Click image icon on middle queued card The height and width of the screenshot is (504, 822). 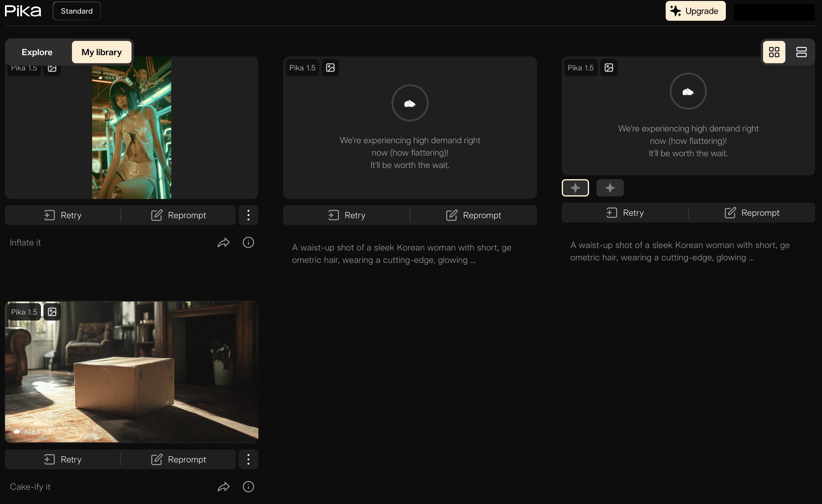[330, 68]
